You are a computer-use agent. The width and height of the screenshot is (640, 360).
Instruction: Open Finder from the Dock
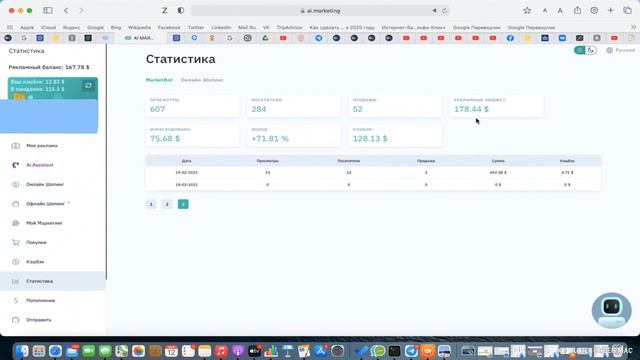click(22, 351)
